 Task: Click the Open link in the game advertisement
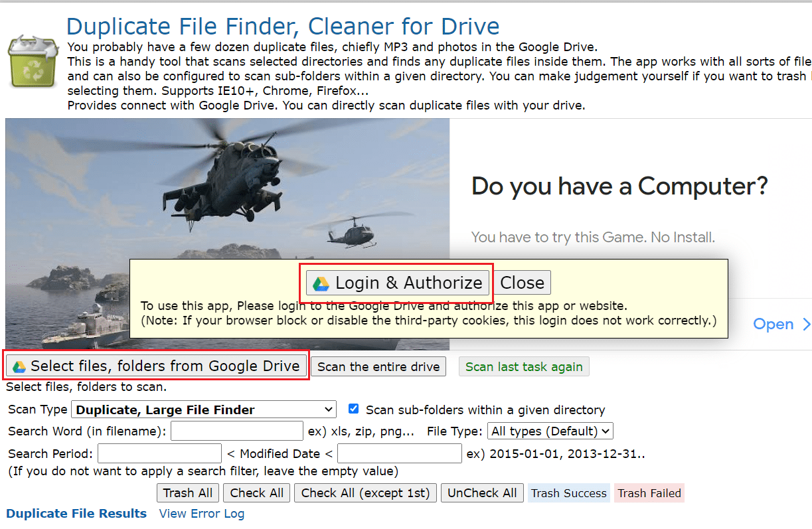coord(773,324)
